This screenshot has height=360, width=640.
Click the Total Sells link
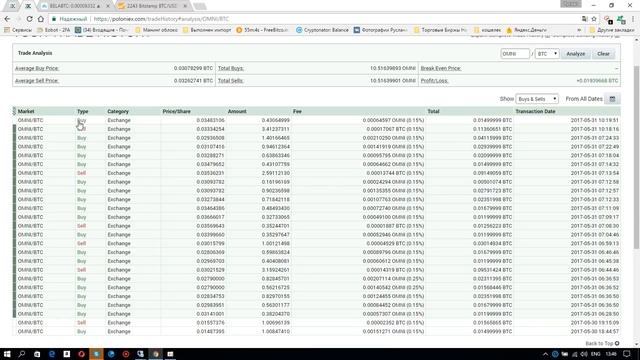pyautogui.click(x=231, y=80)
